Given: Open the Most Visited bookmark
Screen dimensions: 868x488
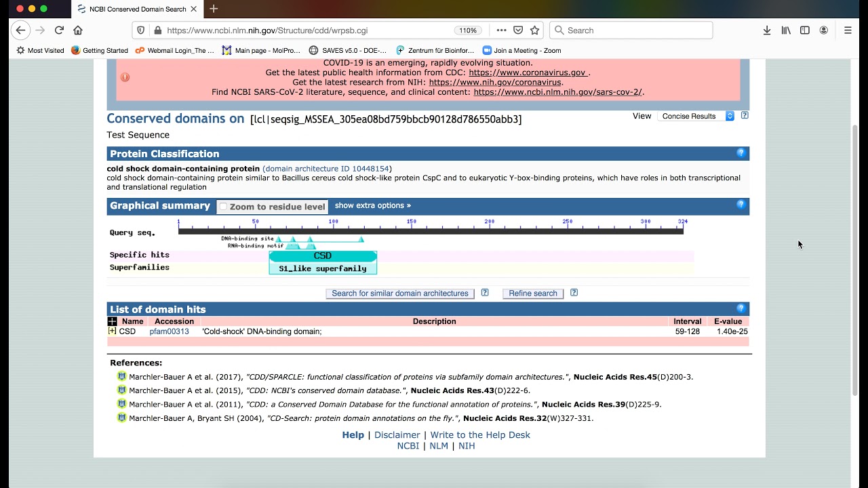Looking at the screenshot, I should [39, 50].
